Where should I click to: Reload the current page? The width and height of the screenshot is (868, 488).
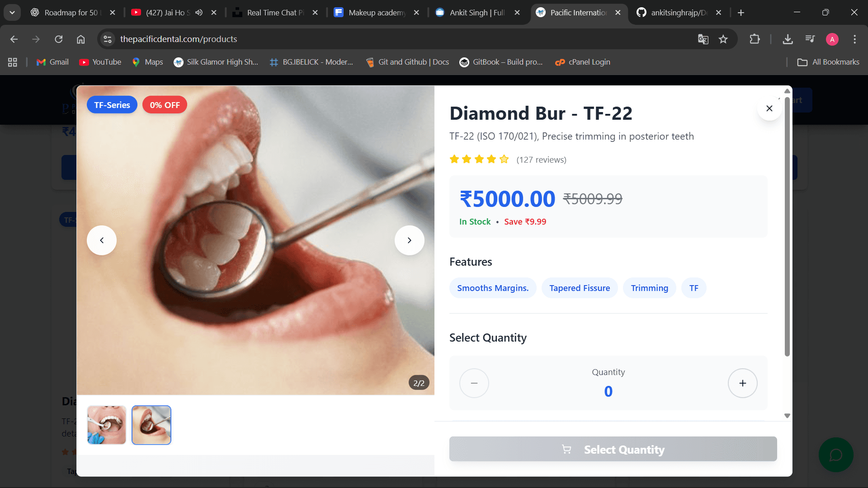coord(59,39)
